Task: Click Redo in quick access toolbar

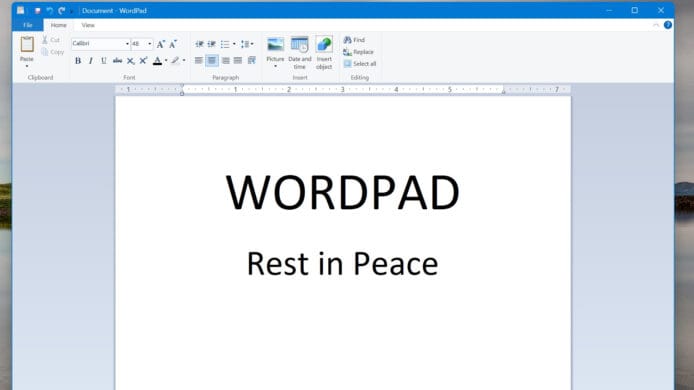Action: [x=62, y=11]
